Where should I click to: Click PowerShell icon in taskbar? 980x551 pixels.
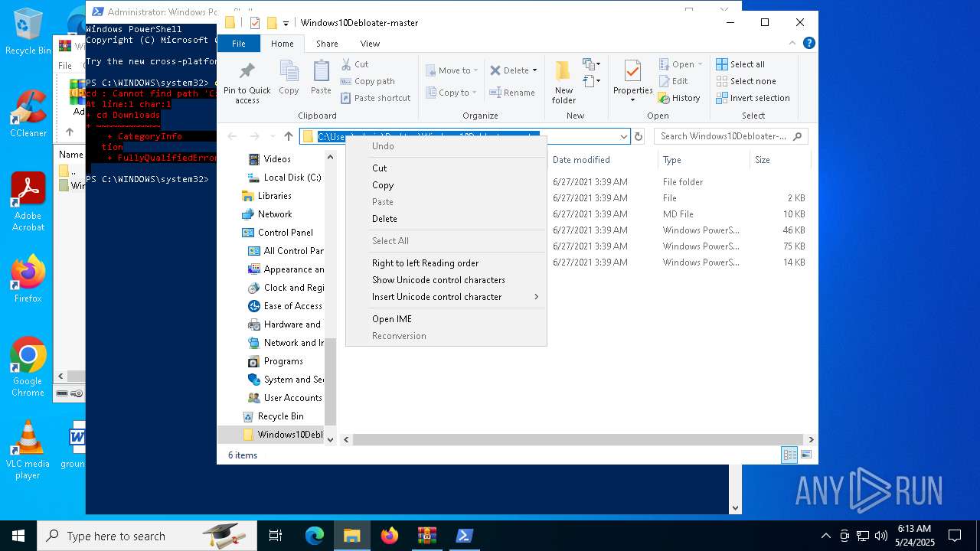465,536
